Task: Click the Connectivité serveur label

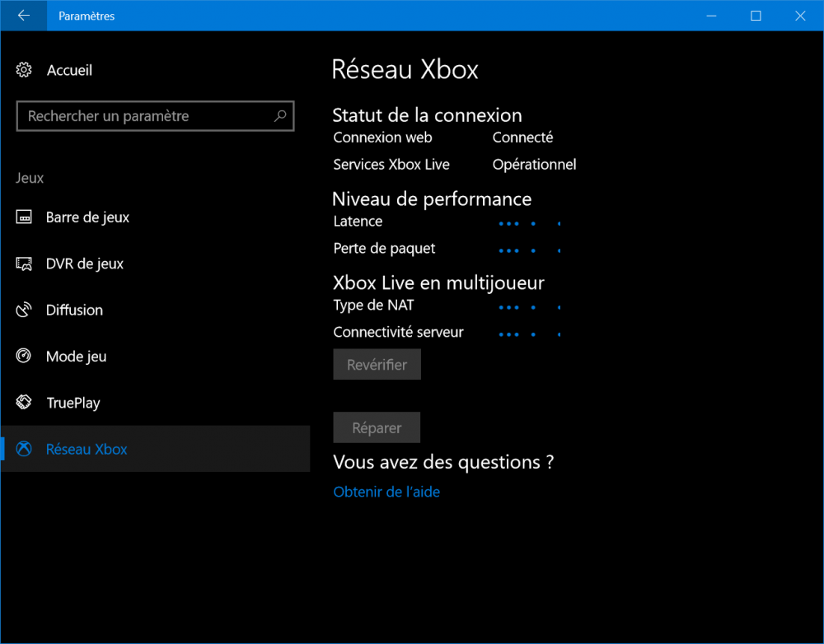Action: tap(398, 332)
